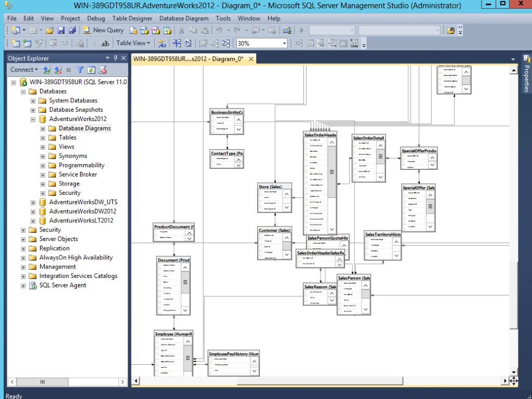This screenshot has height=399, width=532.
Task: Close the Object Explorer panel
Action: coord(124,58)
